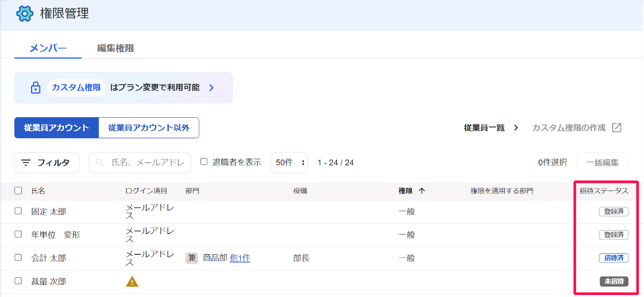Switch to the 編集権限 tab
The height and width of the screenshot is (297, 644).
(x=116, y=48)
